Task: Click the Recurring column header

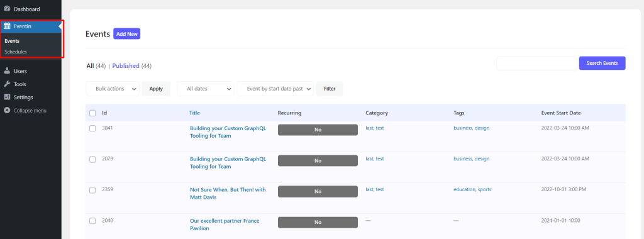Action: pos(289,113)
